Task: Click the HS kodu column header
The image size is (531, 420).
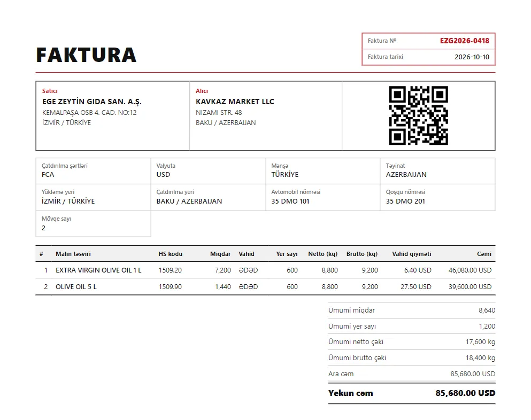Action: point(171,254)
